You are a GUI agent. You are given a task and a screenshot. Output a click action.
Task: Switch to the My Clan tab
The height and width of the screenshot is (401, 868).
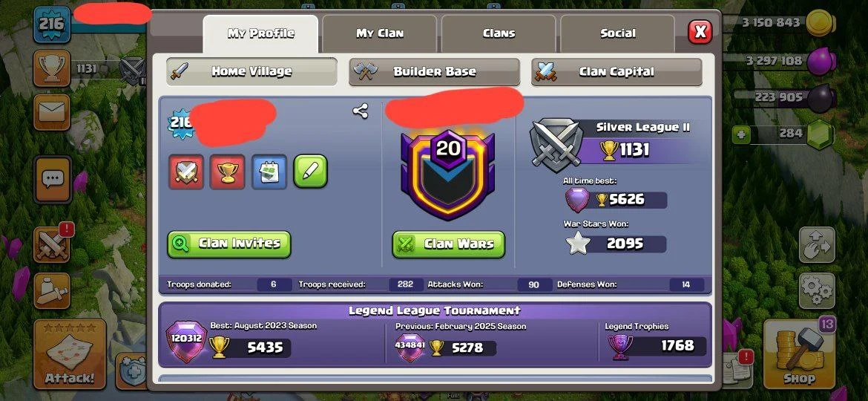(x=380, y=33)
